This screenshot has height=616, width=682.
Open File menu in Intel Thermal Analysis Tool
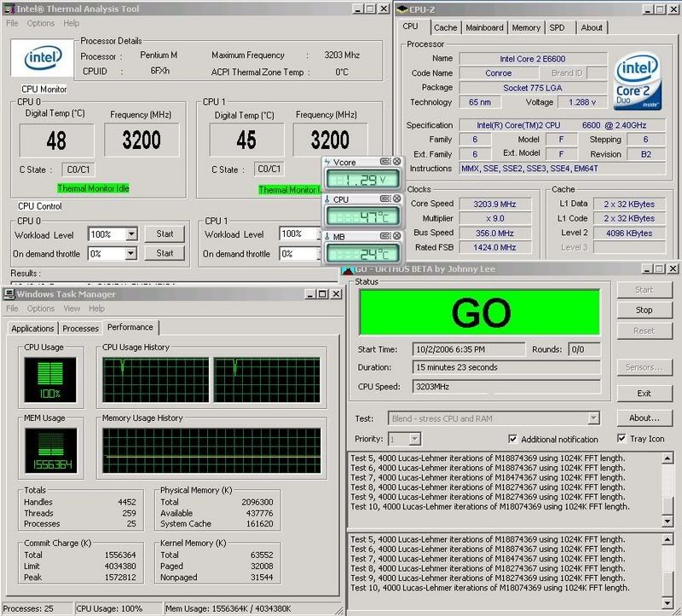(x=12, y=23)
